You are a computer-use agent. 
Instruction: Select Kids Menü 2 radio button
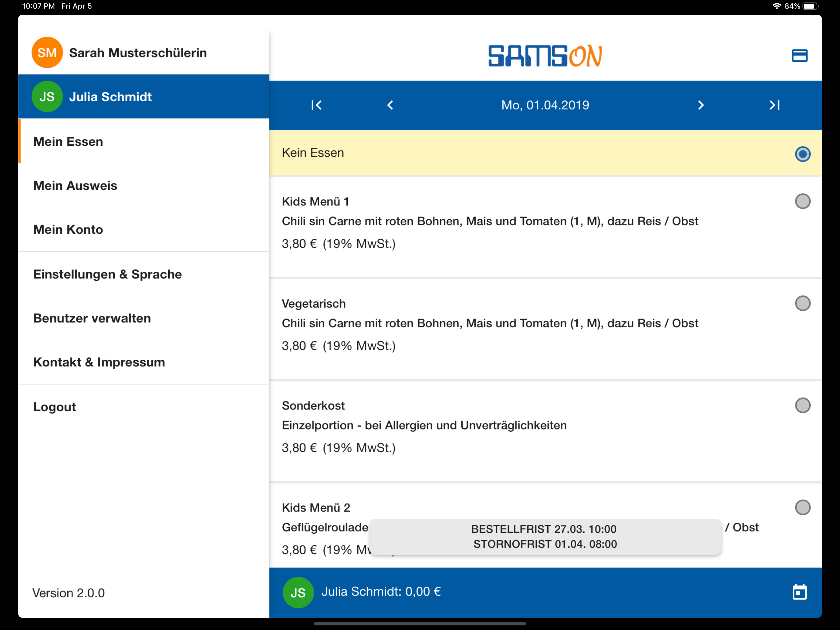pyautogui.click(x=802, y=507)
